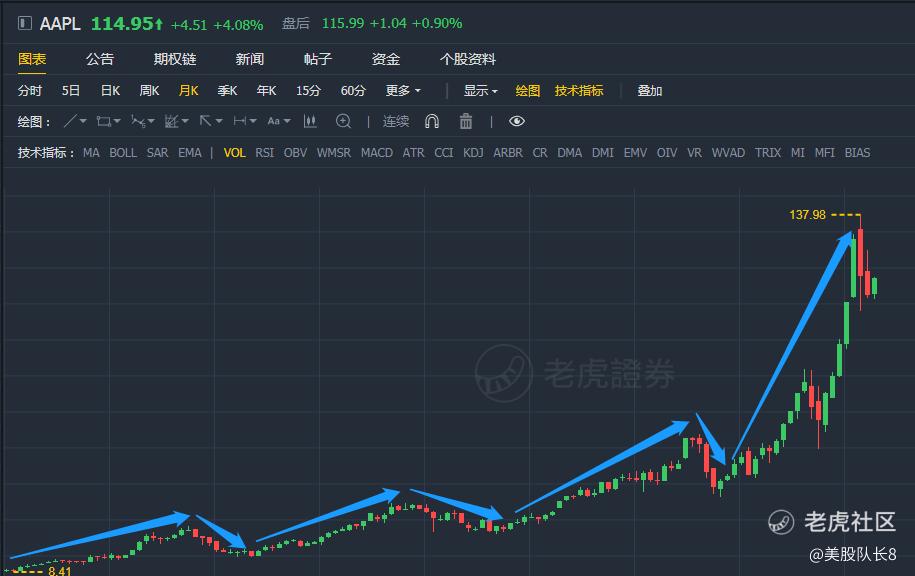Image resolution: width=915 pixels, height=576 pixels.
Task: Select the 60分 timeframe
Action: coord(353,90)
